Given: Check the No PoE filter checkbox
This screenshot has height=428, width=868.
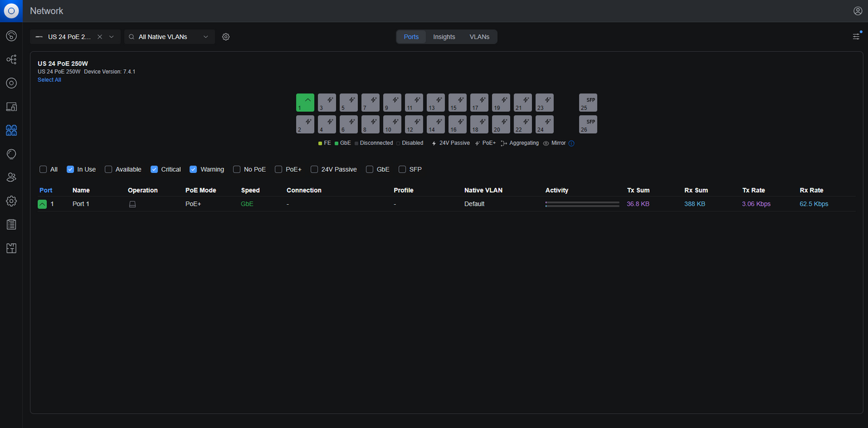Looking at the screenshot, I should pyautogui.click(x=237, y=169).
